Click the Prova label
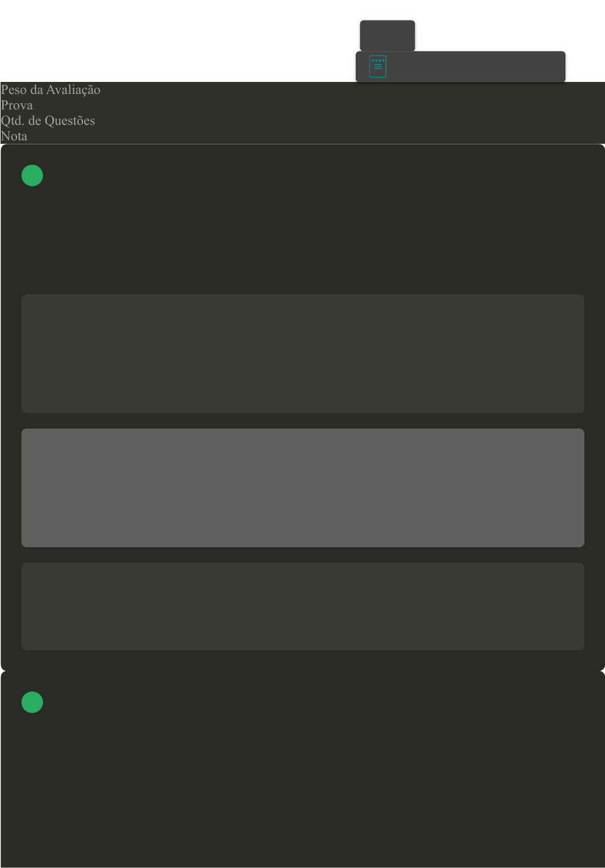The image size is (605, 868). (17, 105)
